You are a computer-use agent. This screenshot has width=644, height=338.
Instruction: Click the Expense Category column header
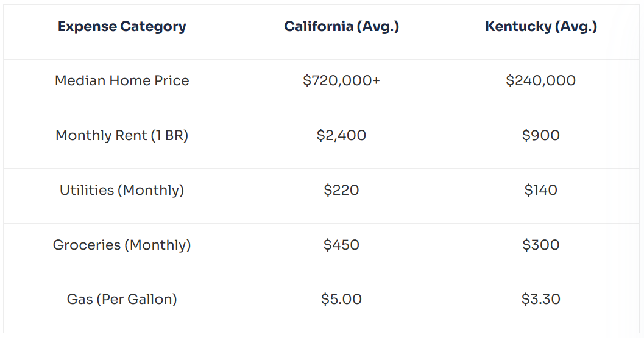(x=122, y=27)
